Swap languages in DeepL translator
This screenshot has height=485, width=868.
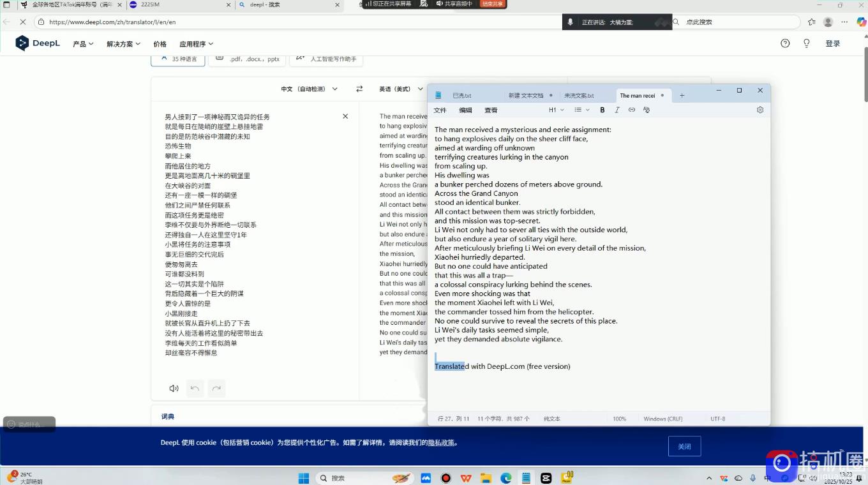pyautogui.click(x=359, y=89)
